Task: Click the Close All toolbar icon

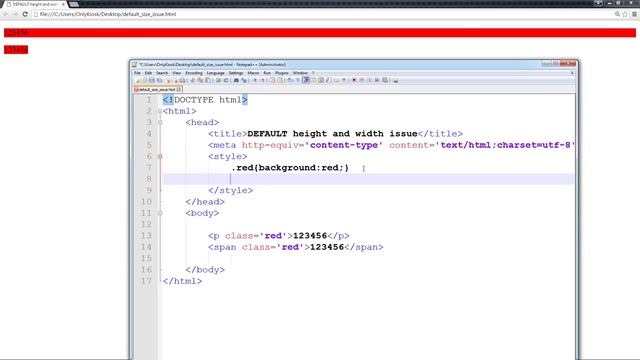Action: click(x=175, y=80)
